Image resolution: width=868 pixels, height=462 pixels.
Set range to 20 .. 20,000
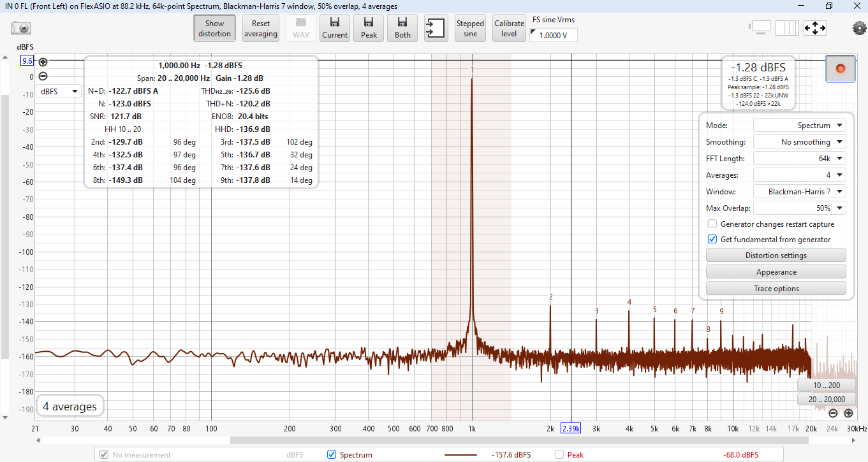(x=827, y=399)
